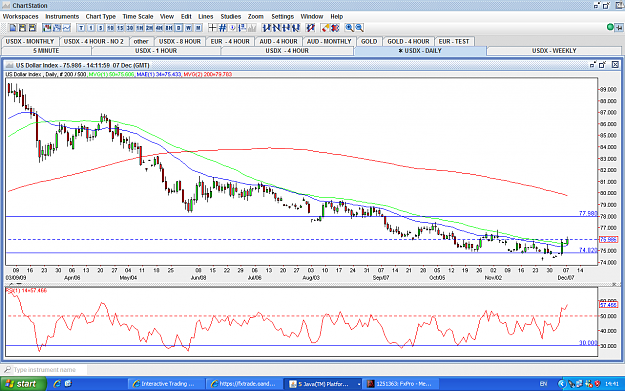
Task: Open the 5 Java(TM) Platform taskbar group
Action: coord(324,384)
